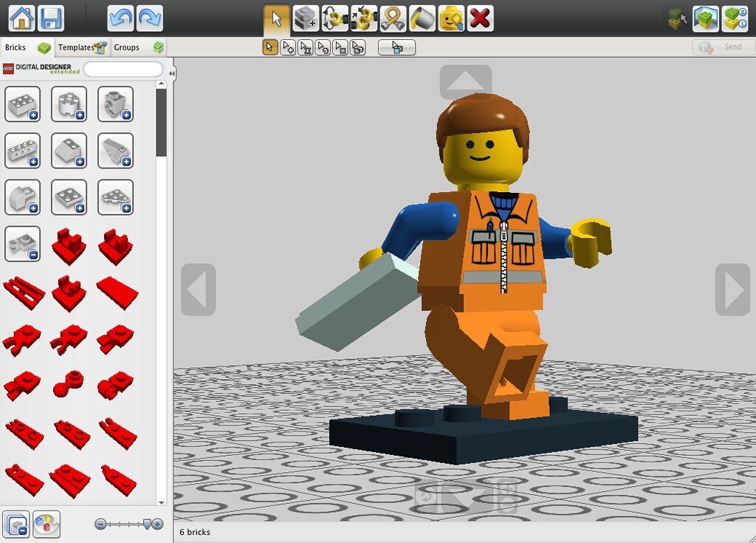The height and width of the screenshot is (543, 756).
Task: Select the Hinge Align tool
Action: (364, 18)
